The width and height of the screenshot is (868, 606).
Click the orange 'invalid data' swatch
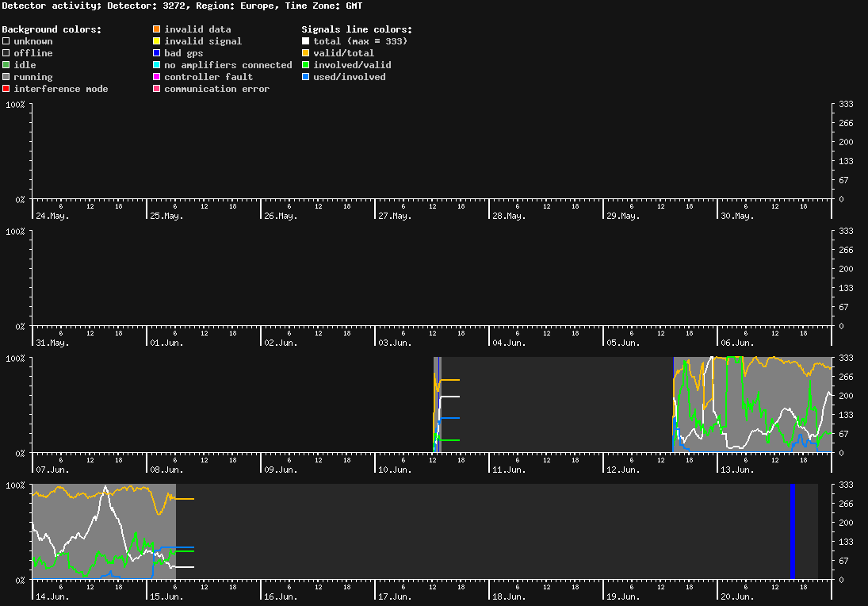[x=157, y=29]
